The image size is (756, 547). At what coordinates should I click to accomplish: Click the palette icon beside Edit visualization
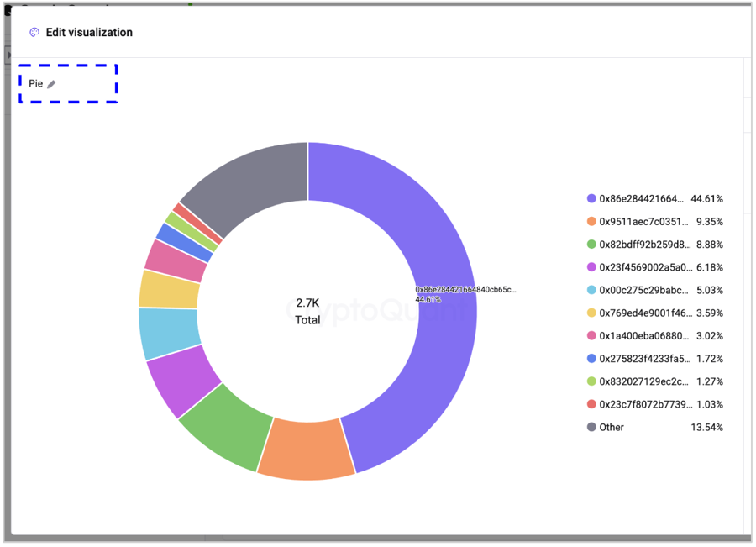[x=34, y=33]
